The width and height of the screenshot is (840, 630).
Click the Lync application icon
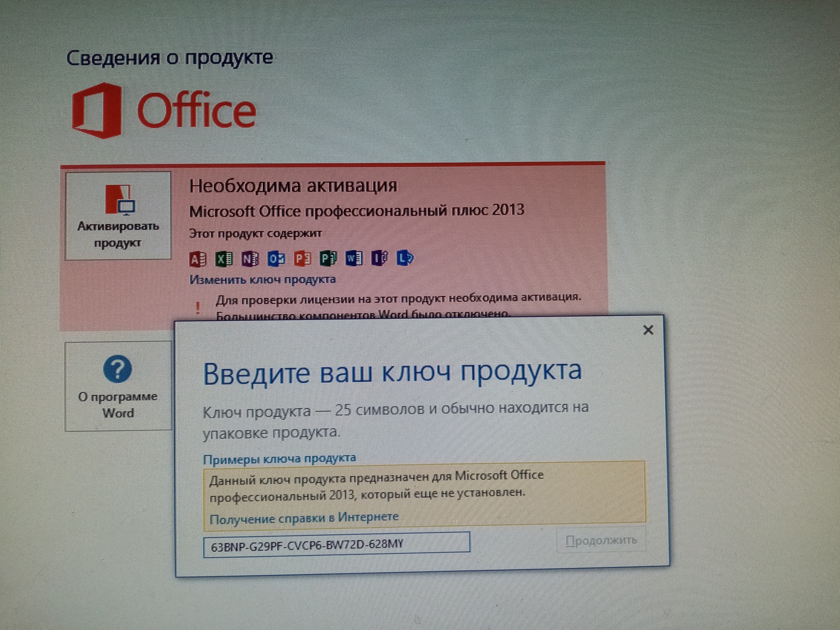click(x=405, y=258)
